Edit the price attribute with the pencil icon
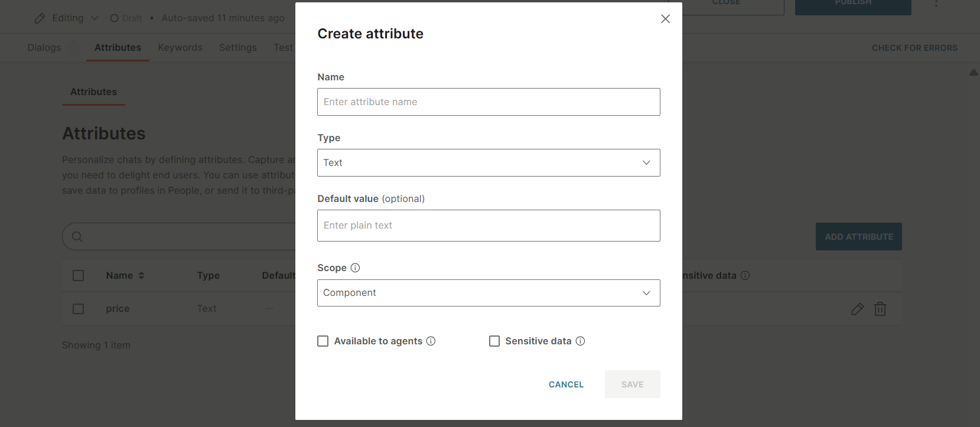This screenshot has height=427, width=980. pos(857,308)
